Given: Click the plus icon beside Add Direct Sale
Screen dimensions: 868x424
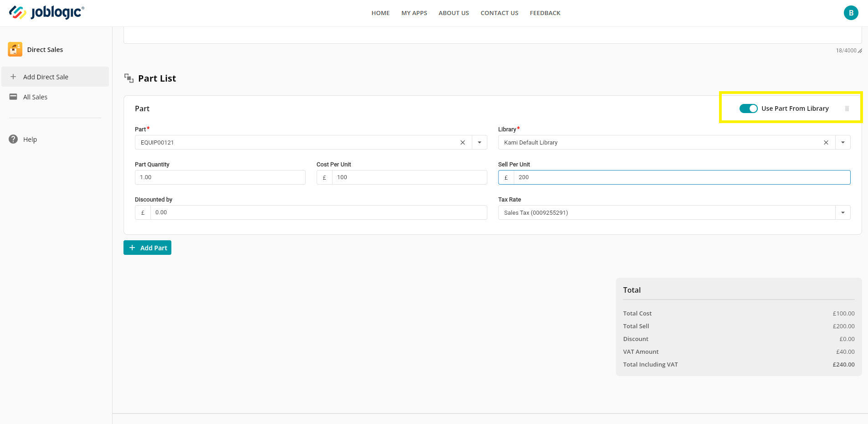Looking at the screenshot, I should [13, 77].
